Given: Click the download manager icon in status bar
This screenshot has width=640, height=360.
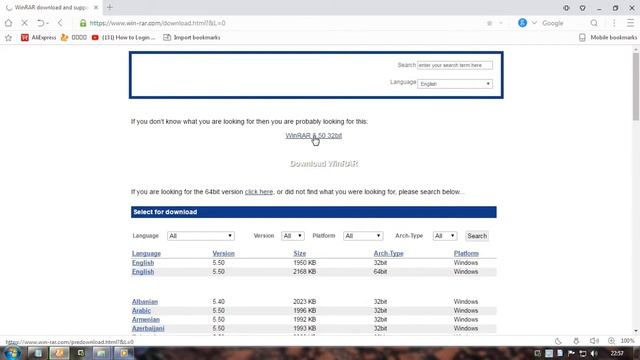Looking at the screenshot, I should [576, 341].
